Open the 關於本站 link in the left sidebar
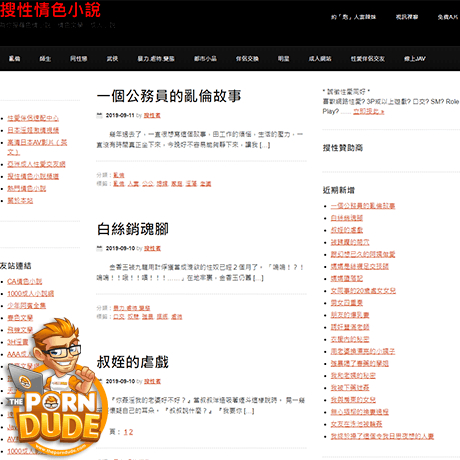The image size is (460, 460). 20,201
